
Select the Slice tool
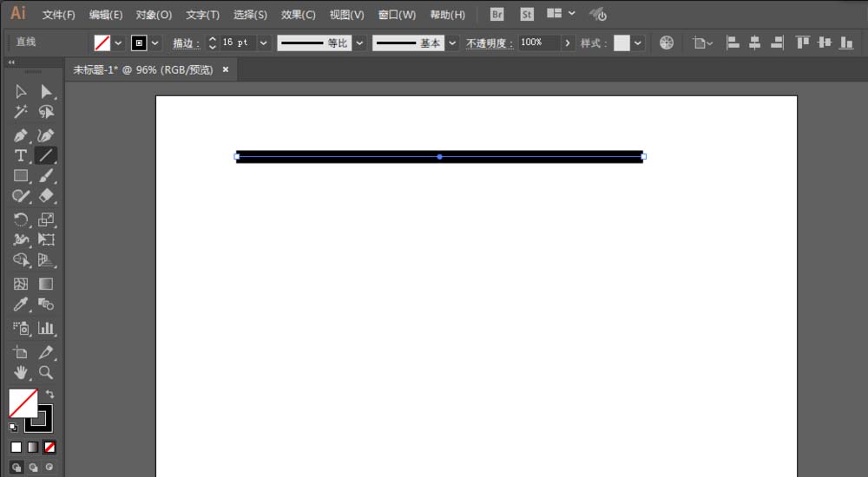46,352
